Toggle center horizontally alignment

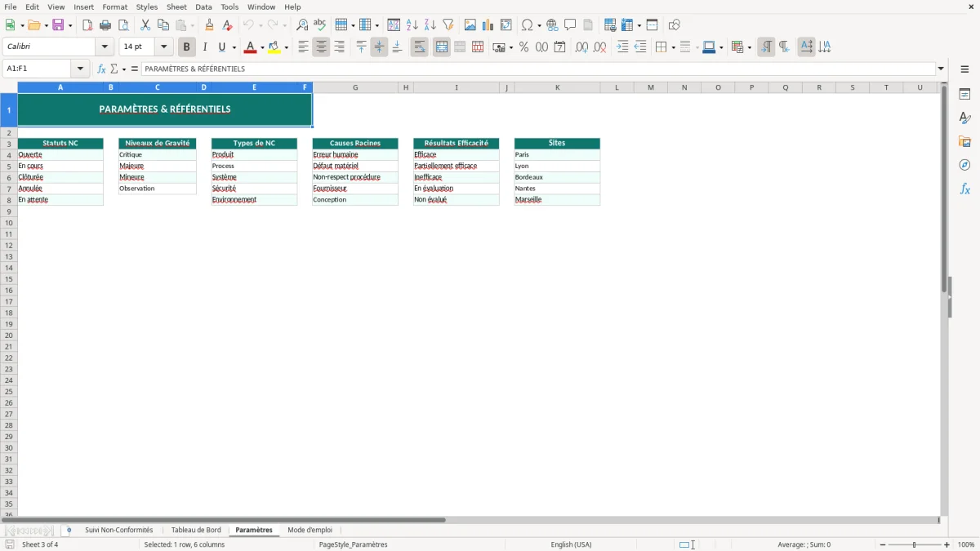point(321,47)
